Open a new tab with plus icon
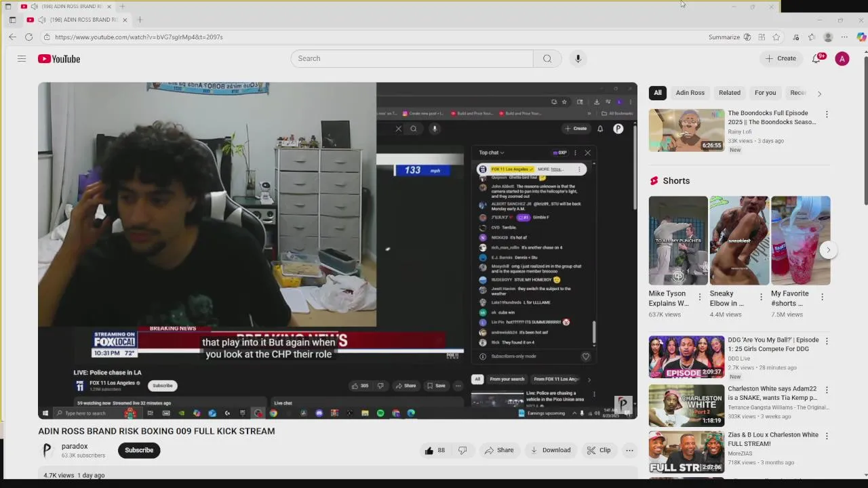 point(140,20)
